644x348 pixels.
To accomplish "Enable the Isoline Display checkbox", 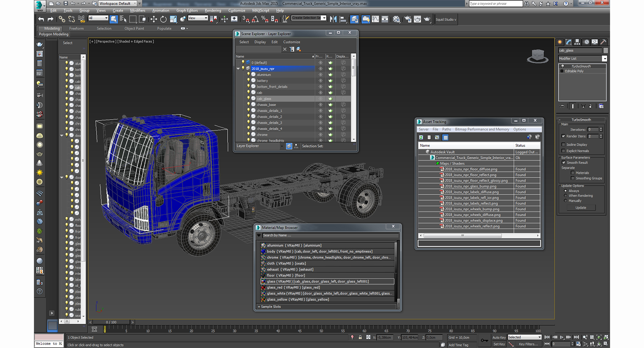I will pos(563,144).
